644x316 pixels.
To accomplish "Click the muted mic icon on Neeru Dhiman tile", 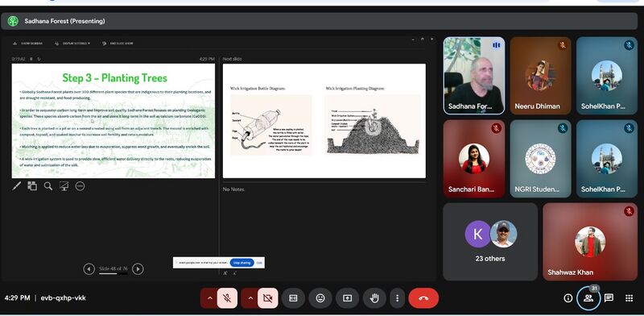I will pyautogui.click(x=562, y=45).
